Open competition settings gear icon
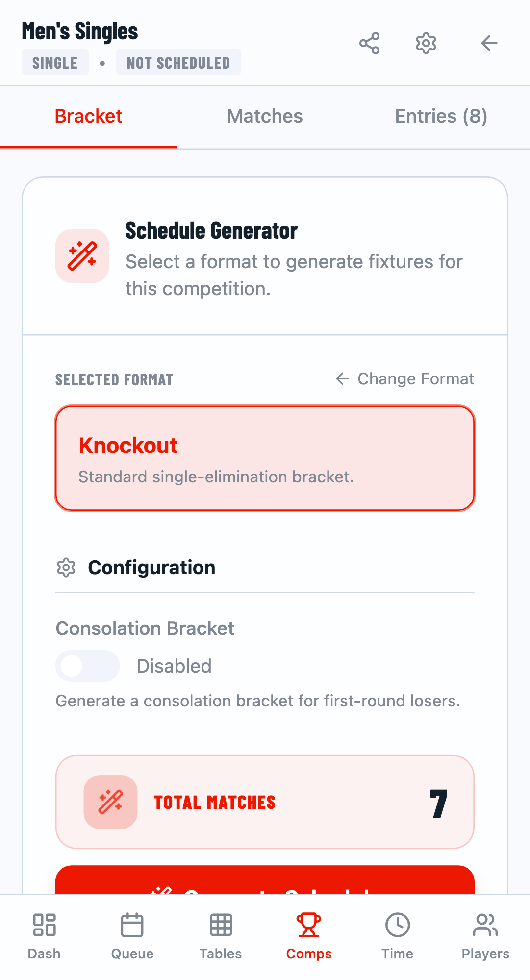 pyautogui.click(x=426, y=44)
